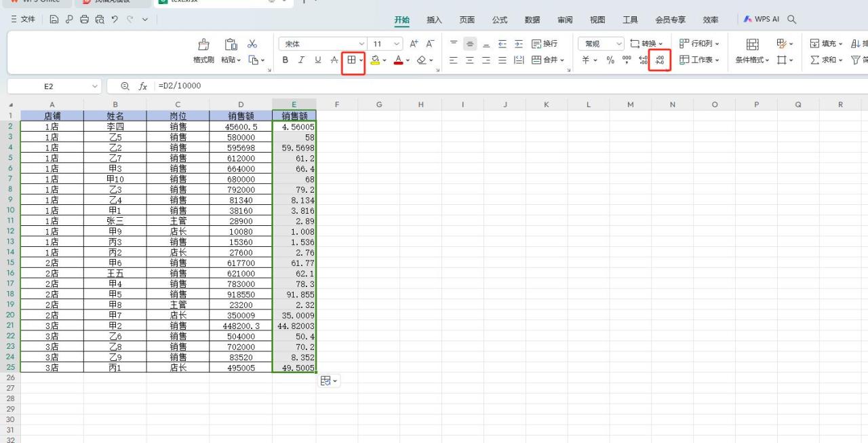Expand the quick access toolbar customize arrow
The width and height of the screenshot is (868, 443).
(144, 20)
